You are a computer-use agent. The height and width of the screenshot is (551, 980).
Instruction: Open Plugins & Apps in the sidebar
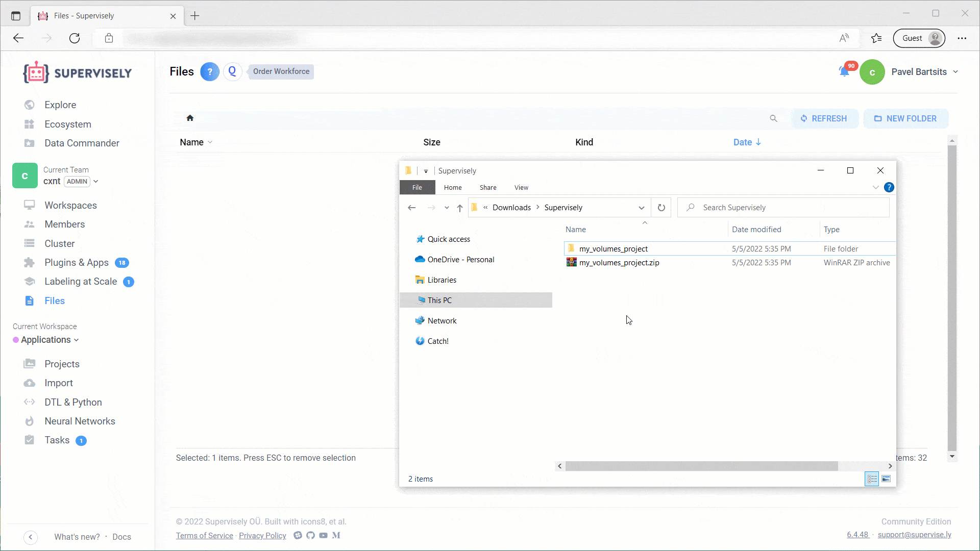pyautogui.click(x=76, y=262)
